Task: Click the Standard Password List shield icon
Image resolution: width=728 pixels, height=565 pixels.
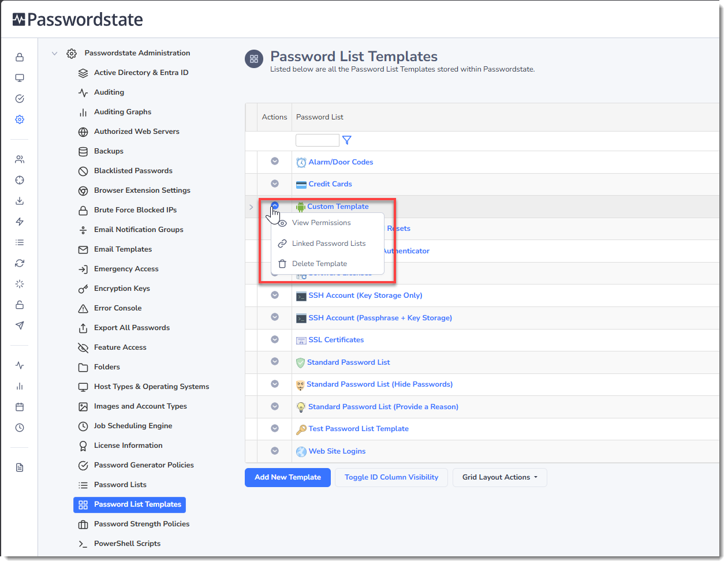Action: pyautogui.click(x=300, y=362)
